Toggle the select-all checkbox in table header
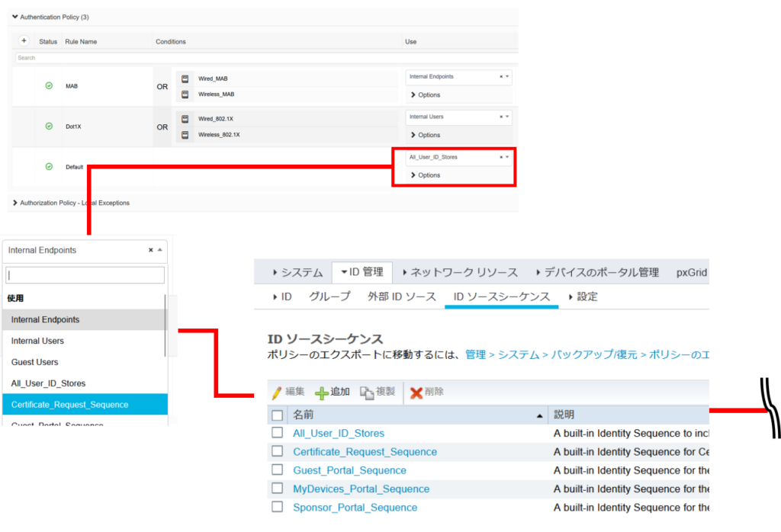781x532 pixels. [x=278, y=415]
